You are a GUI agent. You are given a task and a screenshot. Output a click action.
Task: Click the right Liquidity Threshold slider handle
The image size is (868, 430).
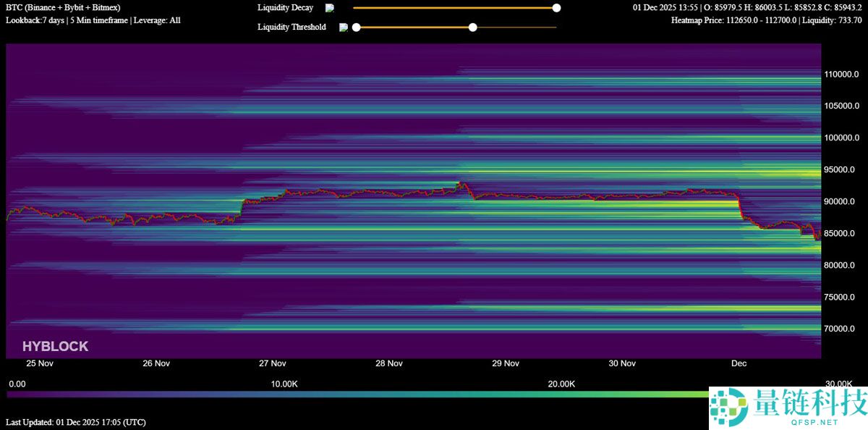(x=473, y=28)
